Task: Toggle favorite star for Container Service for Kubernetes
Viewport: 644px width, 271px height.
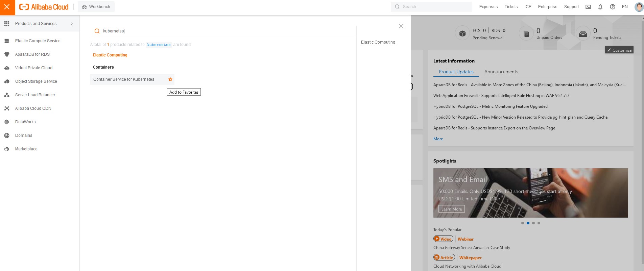Action: (170, 79)
